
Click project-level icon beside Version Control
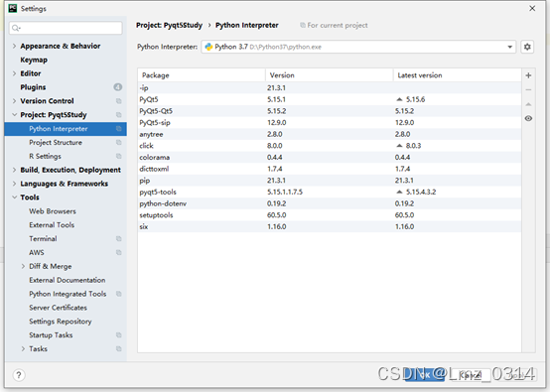click(x=118, y=101)
